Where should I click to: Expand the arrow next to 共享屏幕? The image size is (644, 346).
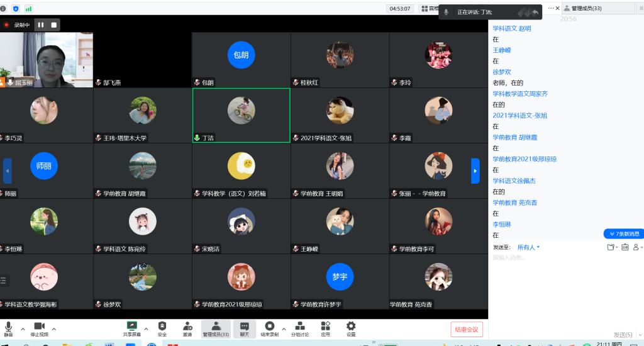click(x=147, y=328)
